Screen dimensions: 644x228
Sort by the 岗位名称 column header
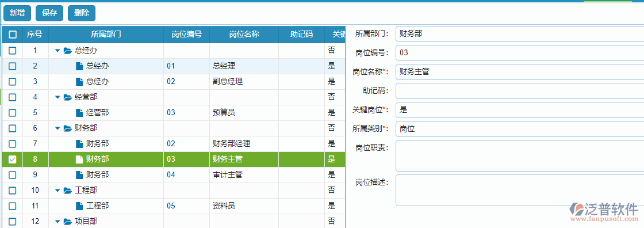(x=244, y=35)
